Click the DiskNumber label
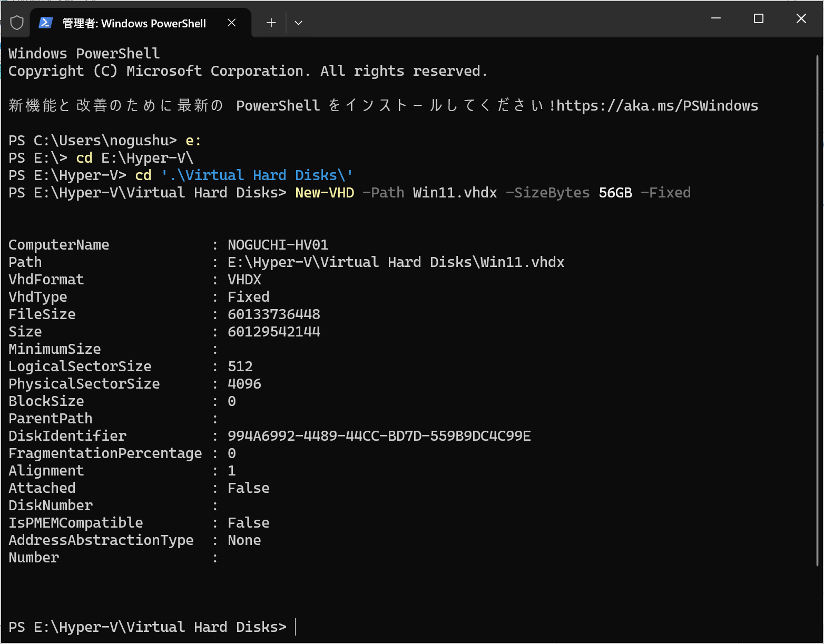 (51, 506)
